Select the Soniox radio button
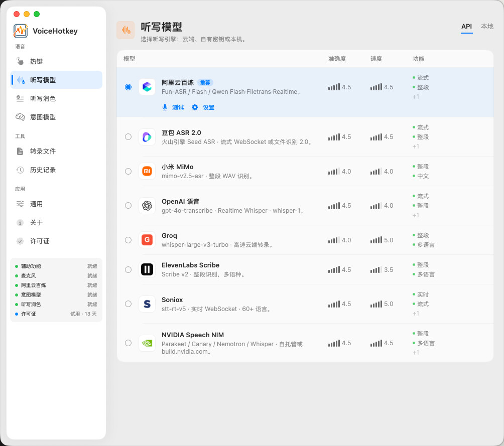 coord(128,304)
